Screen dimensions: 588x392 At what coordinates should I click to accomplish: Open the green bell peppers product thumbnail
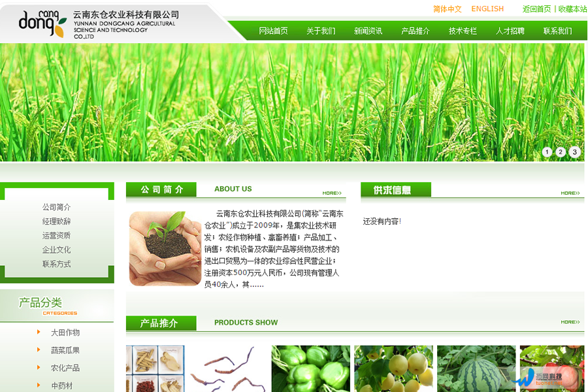click(x=310, y=368)
